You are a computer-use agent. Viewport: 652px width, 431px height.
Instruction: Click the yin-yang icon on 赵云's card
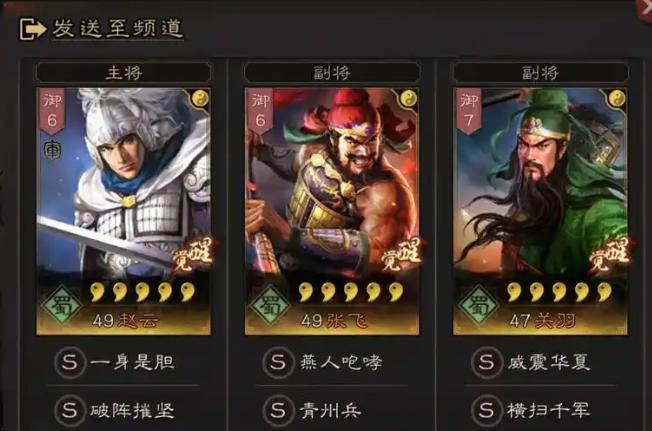200,99
